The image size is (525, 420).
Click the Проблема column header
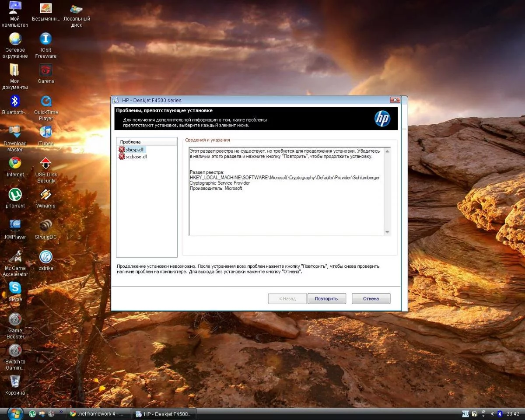click(147, 142)
